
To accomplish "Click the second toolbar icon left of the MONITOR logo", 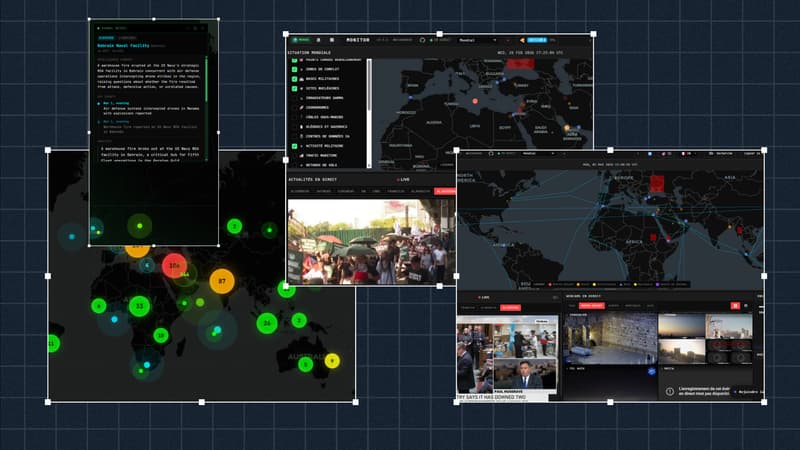I will pos(332,40).
